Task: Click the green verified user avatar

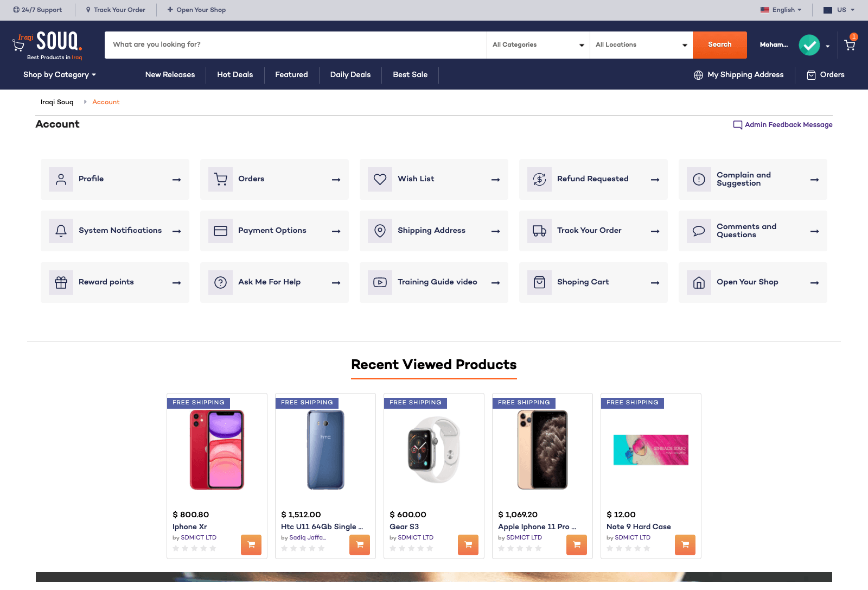Action: click(809, 45)
